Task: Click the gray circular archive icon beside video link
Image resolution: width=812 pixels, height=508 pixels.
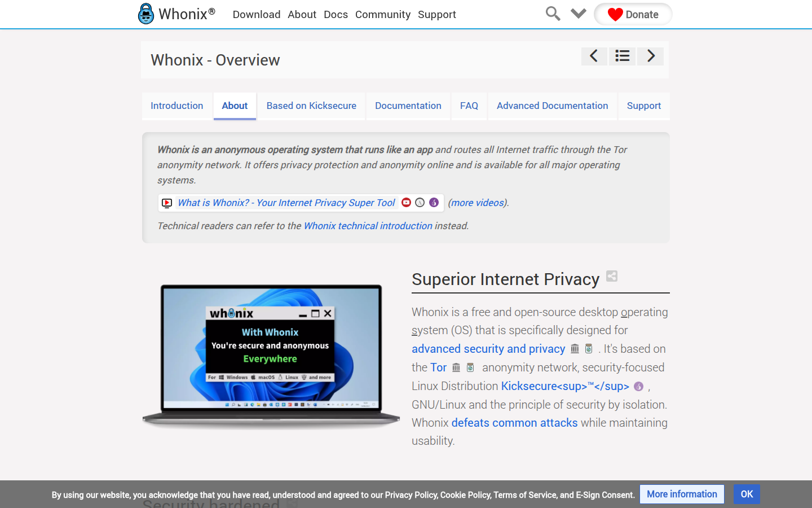Action: [420, 202]
